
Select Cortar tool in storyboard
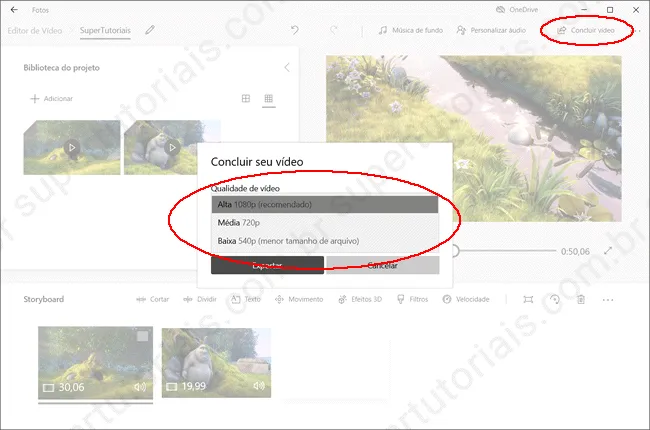click(153, 299)
